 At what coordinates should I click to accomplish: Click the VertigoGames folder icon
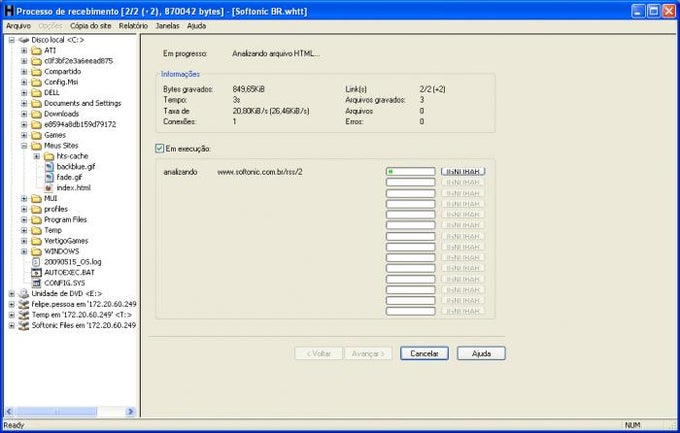click(36, 241)
